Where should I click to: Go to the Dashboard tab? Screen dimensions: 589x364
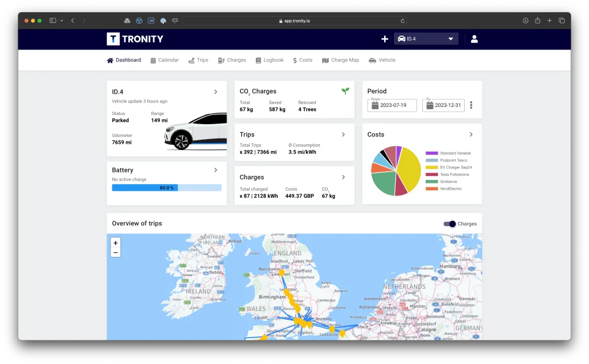tap(124, 60)
